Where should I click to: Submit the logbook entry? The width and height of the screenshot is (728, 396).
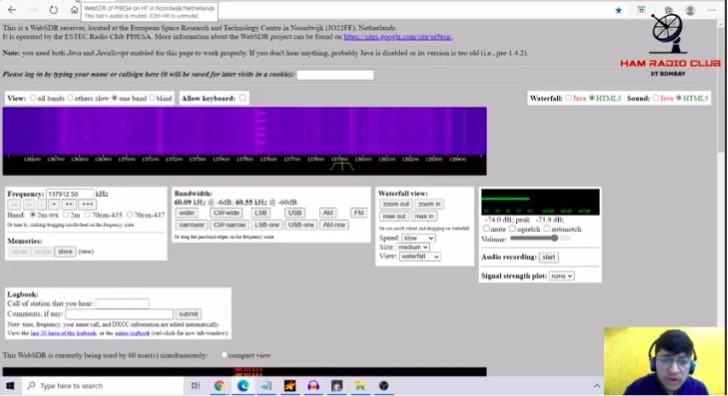click(188, 314)
